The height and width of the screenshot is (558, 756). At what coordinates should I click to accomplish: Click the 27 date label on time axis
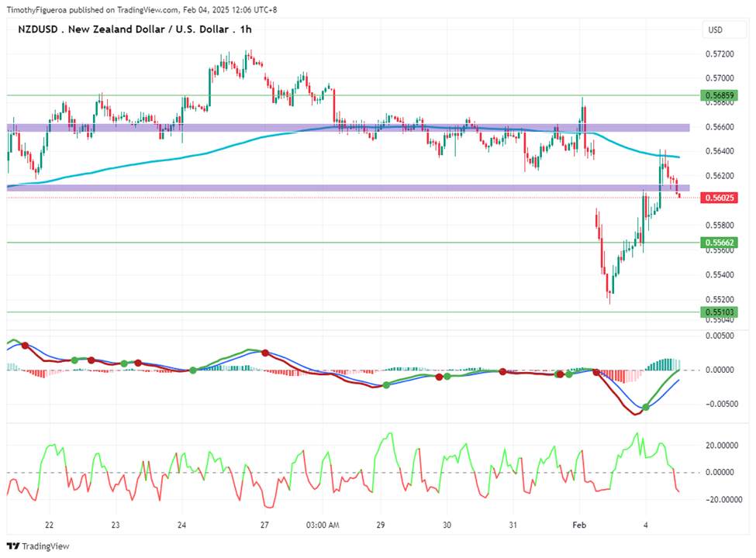tap(264, 525)
